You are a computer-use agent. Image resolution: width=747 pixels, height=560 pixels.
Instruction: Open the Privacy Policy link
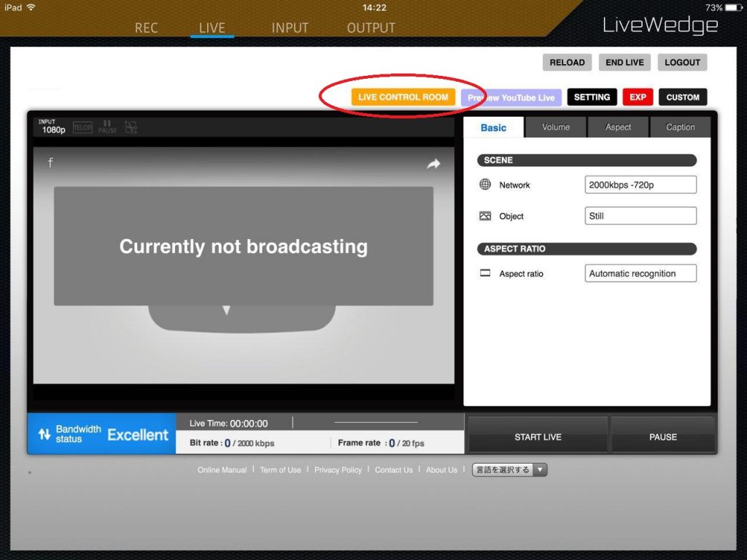point(338,470)
